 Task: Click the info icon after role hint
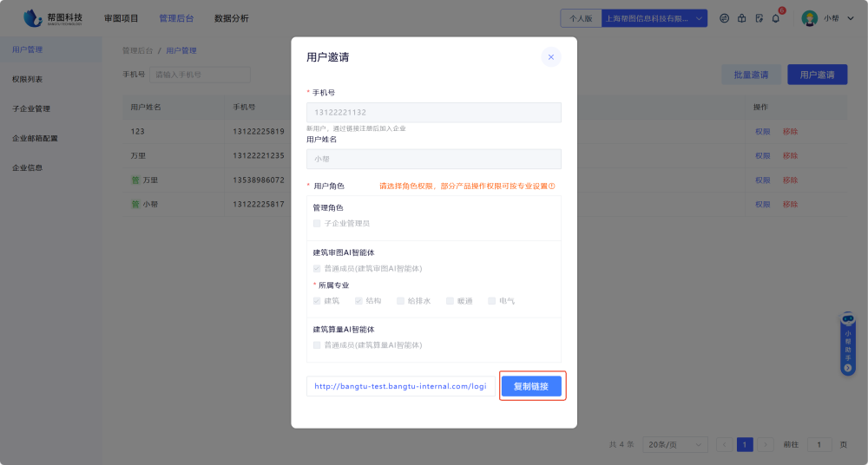[x=551, y=186]
